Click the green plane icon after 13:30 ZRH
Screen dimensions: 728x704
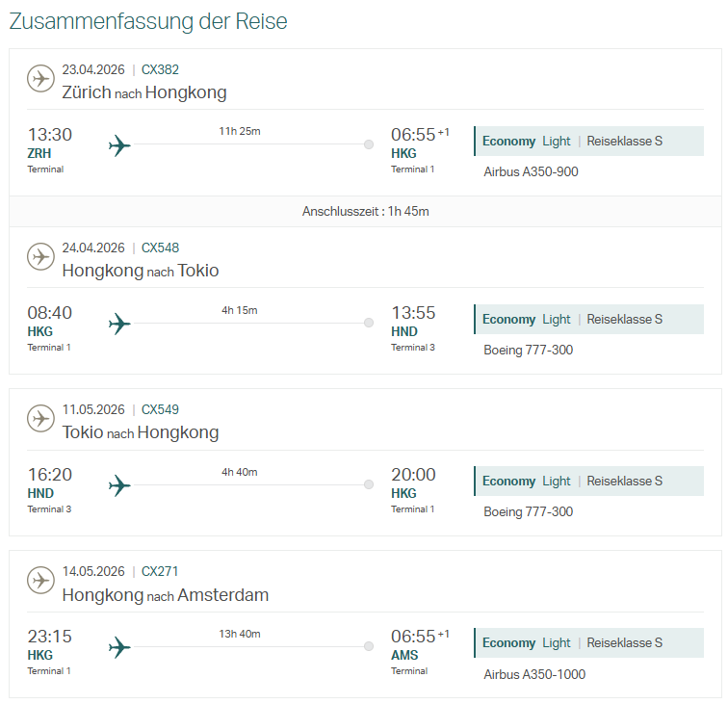click(x=119, y=145)
